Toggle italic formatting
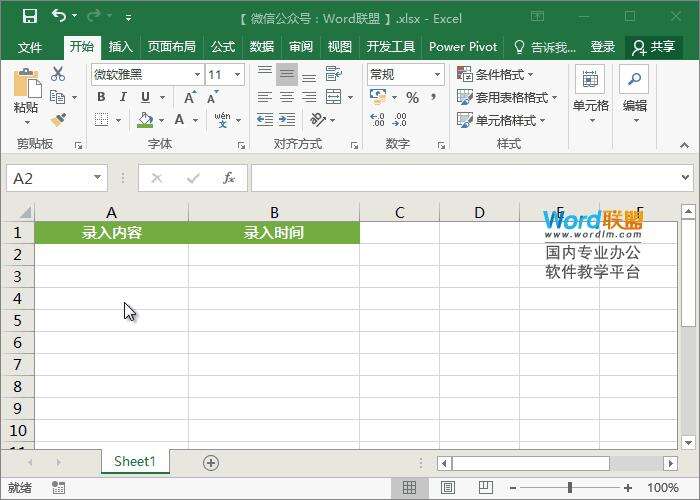700x500 pixels. [124, 97]
